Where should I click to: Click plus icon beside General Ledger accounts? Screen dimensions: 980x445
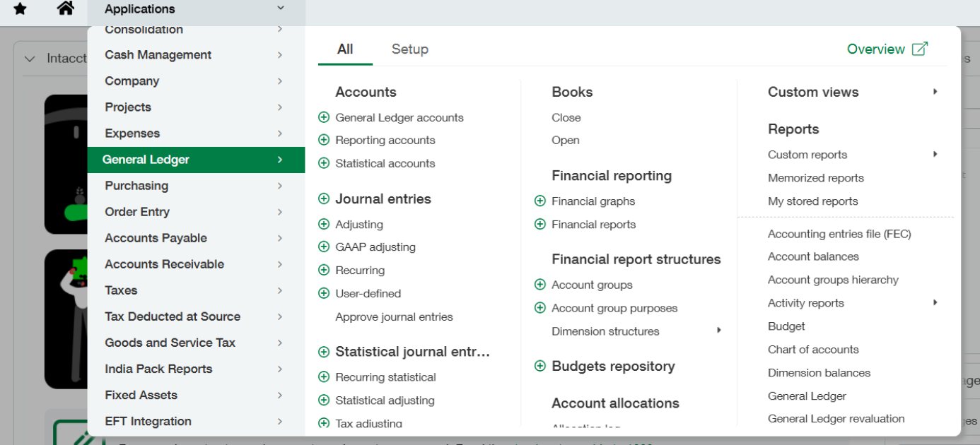324,118
